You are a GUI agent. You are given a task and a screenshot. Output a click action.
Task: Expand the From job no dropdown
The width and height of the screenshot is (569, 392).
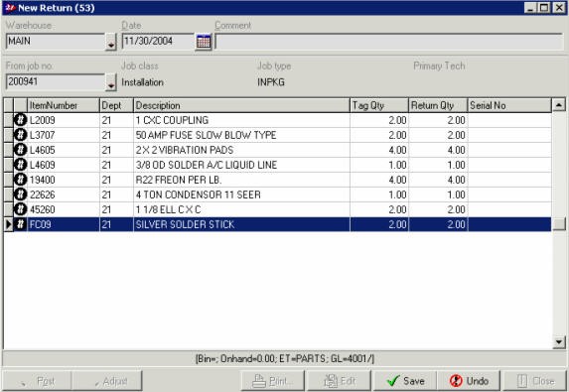click(111, 82)
